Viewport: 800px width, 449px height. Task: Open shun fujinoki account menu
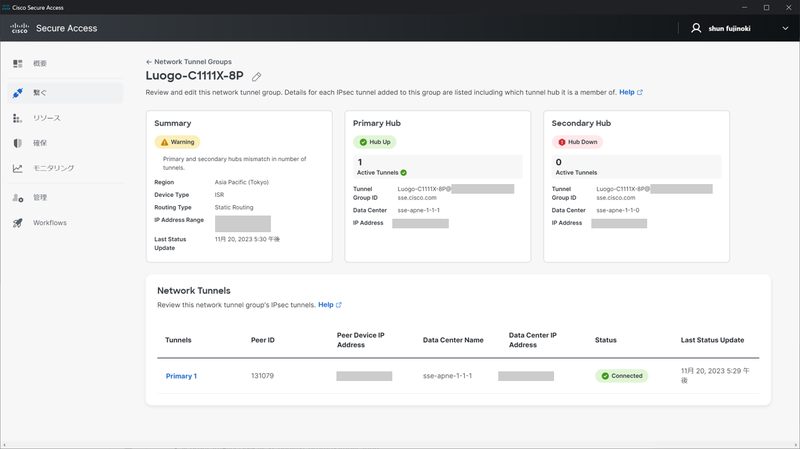pyautogui.click(x=729, y=29)
